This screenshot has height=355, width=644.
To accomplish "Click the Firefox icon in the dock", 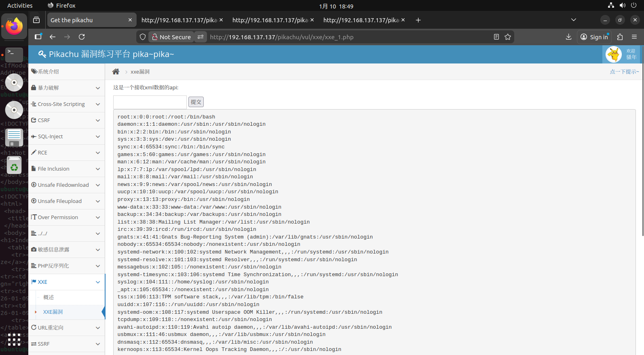I will [14, 26].
